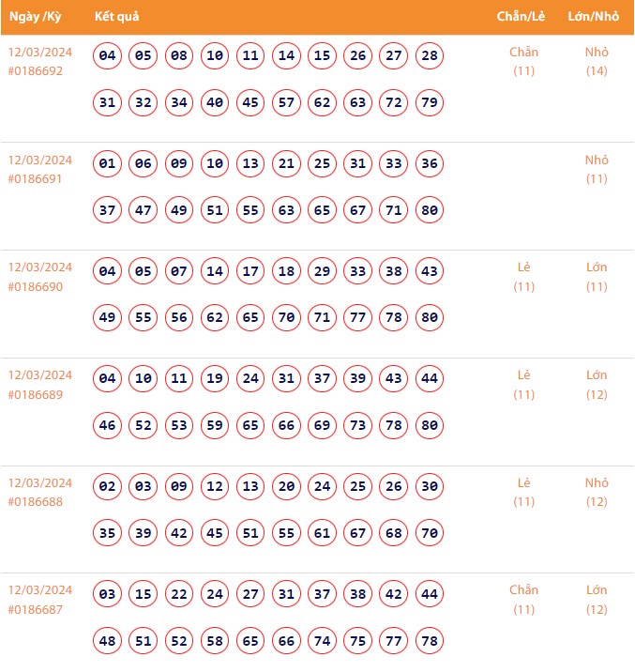
Task: Open draw #0186692 link
Action: pos(36,70)
